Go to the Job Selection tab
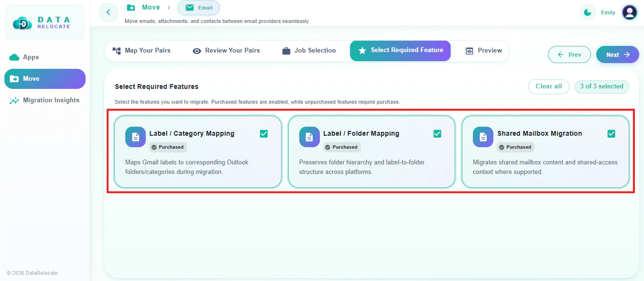 click(309, 51)
